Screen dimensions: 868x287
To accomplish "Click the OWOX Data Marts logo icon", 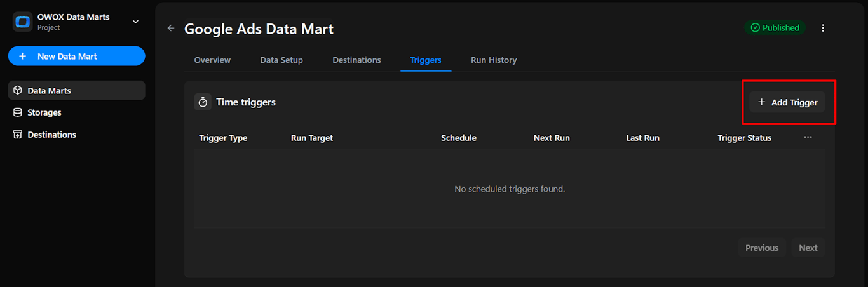I will tap(22, 22).
